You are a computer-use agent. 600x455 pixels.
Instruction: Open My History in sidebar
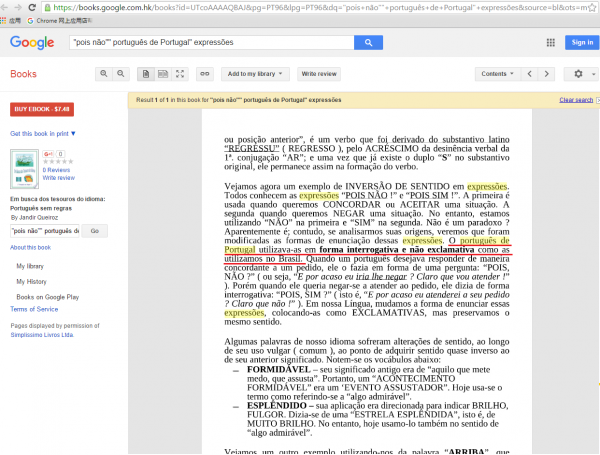click(31, 284)
